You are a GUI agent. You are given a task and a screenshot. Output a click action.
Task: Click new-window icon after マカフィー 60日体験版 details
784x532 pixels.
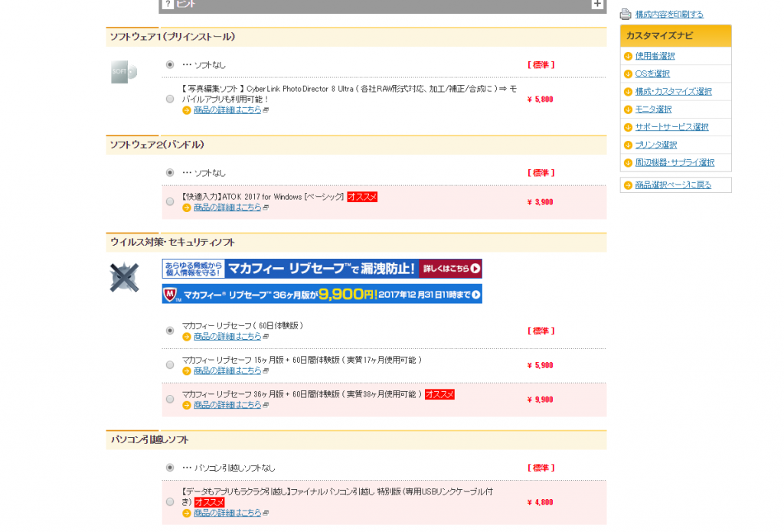(266, 337)
